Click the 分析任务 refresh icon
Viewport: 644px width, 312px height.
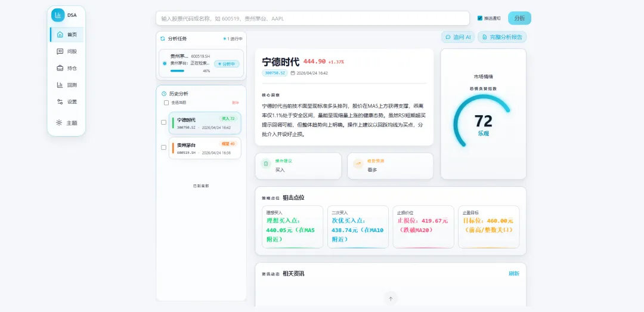coord(163,39)
